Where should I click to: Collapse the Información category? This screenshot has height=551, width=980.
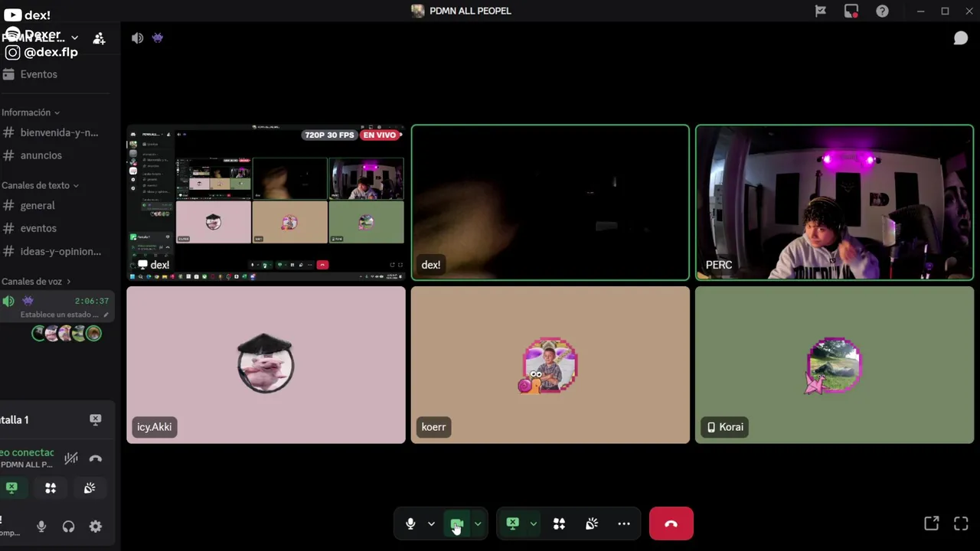[x=31, y=112]
